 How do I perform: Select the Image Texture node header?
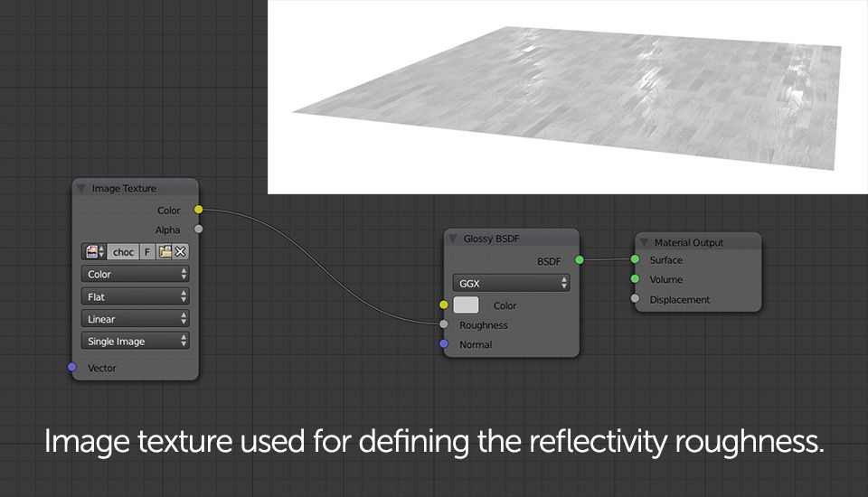coord(135,188)
